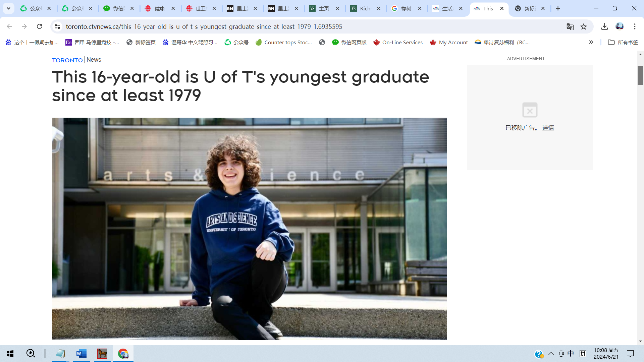Expand the tab search dropdown arrow
Image resolution: width=644 pixels, height=362 pixels.
[9, 8]
